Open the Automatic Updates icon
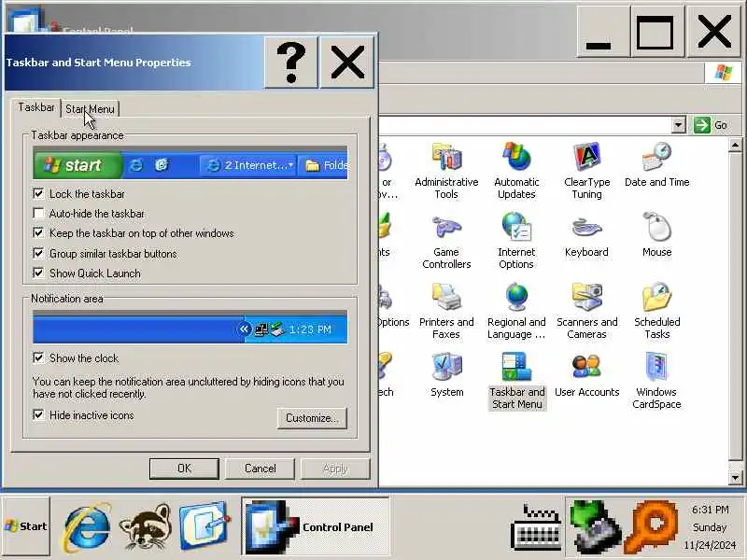Image resolution: width=747 pixels, height=560 pixels. click(x=516, y=171)
